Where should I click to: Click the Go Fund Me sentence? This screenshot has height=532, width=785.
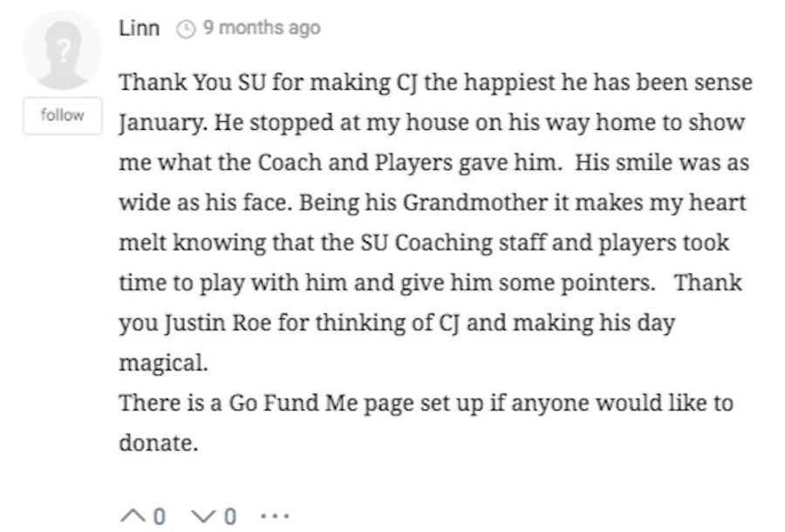[426, 422]
